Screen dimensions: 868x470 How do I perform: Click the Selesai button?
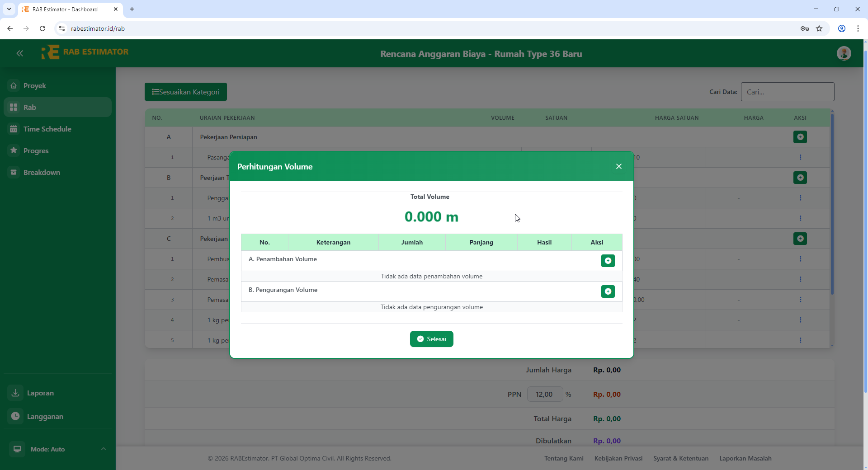[x=431, y=339]
